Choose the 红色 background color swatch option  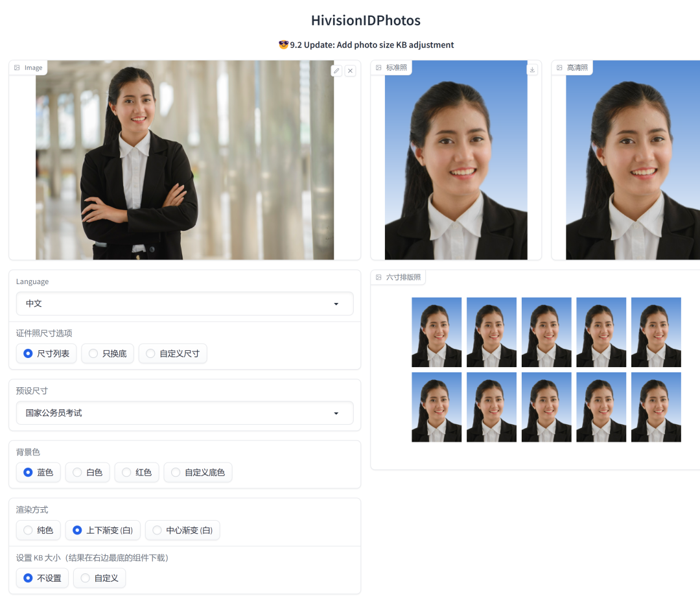[136, 472]
